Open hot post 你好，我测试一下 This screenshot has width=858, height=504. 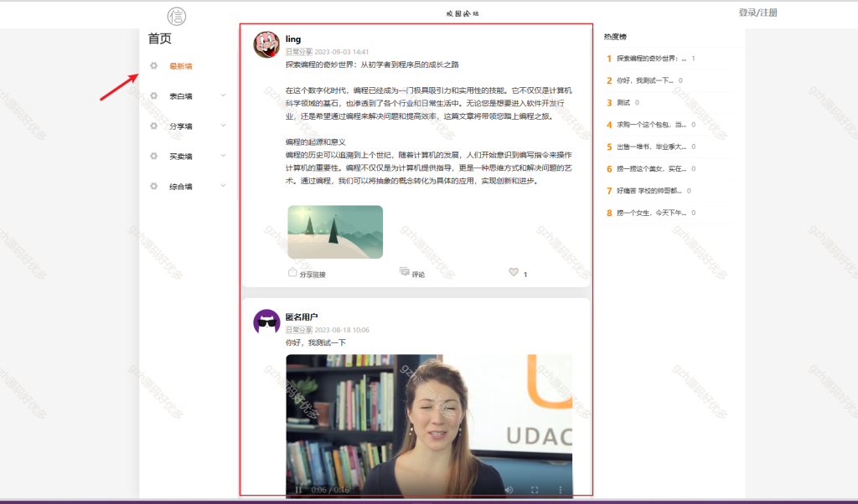(x=645, y=80)
